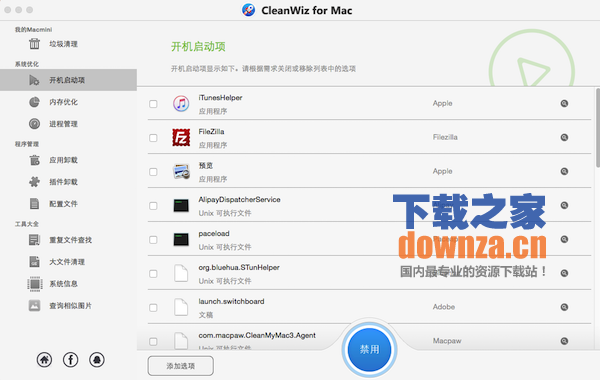
Task: Click magnifier in launch.switchboard row
Action: click(x=564, y=307)
